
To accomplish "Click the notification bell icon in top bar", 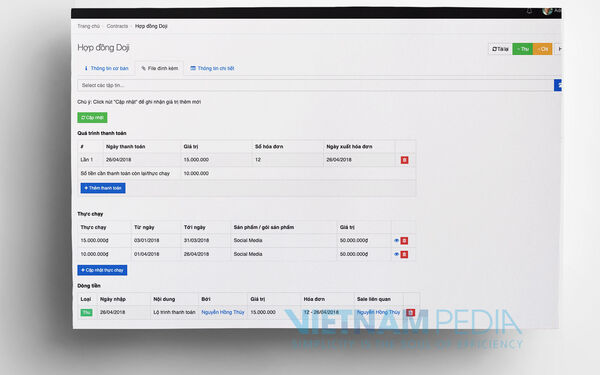I will point(529,11).
